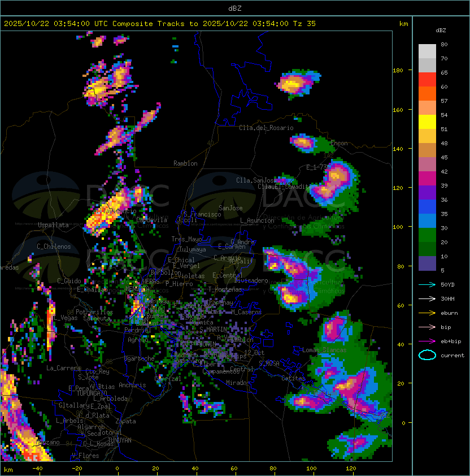Pick the red swatch between 65 and 60
This screenshot has height=476, width=470.
(x=427, y=80)
